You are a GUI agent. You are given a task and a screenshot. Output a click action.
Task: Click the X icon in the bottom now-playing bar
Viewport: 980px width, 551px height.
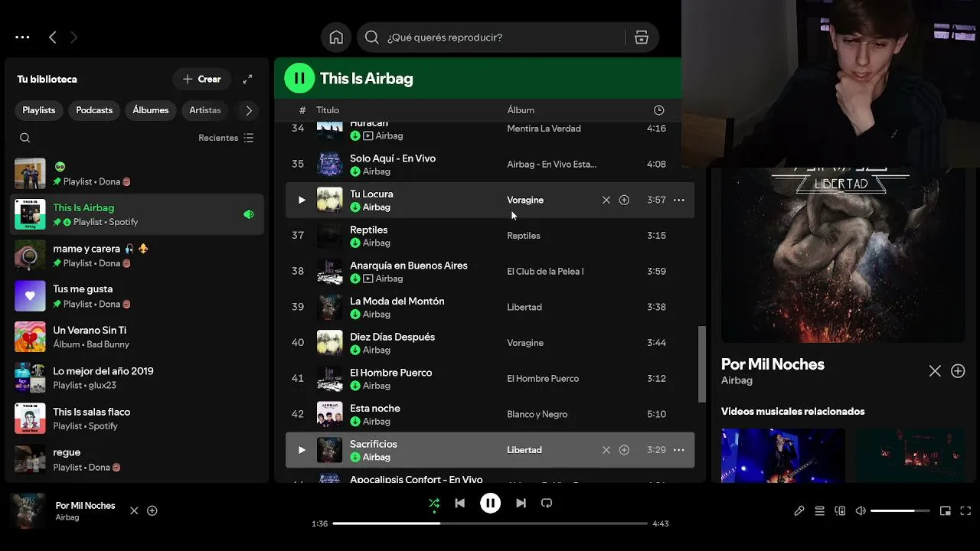[x=134, y=510]
